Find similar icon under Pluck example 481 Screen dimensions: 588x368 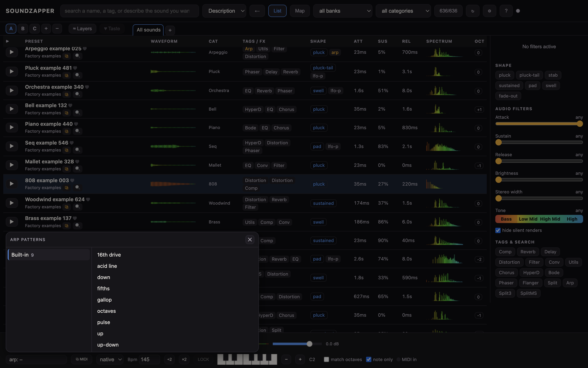pyautogui.click(x=77, y=75)
